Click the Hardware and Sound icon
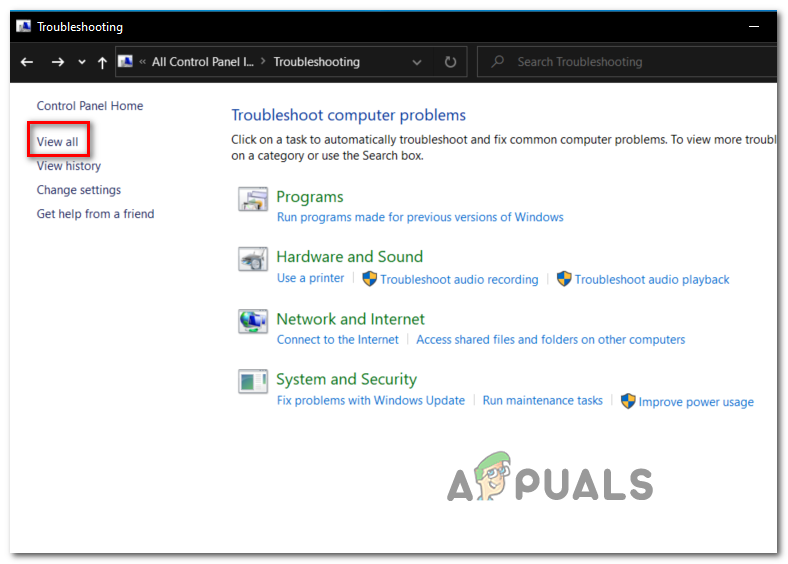 pyautogui.click(x=253, y=259)
